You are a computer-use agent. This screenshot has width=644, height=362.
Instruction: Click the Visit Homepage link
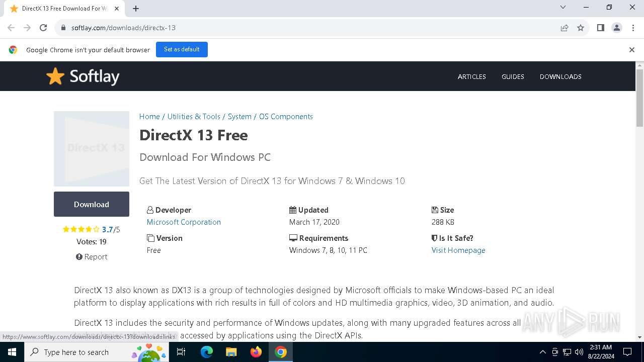pyautogui.click(x=458, y=250)
